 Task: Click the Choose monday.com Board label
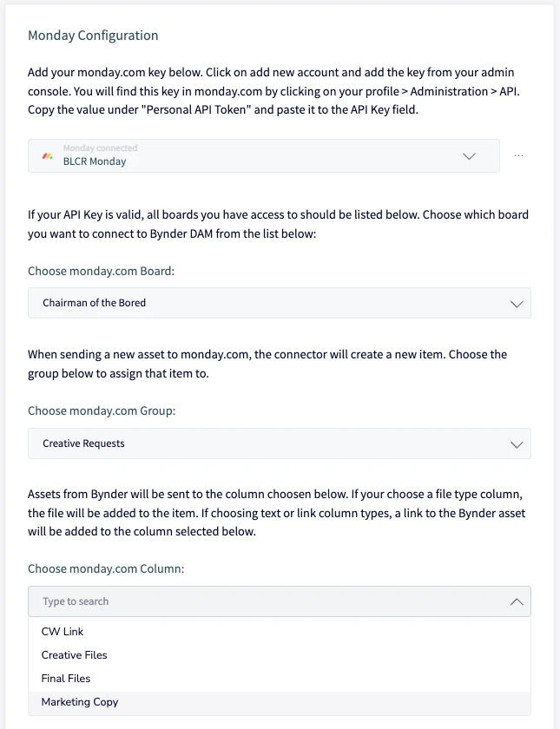[101, 271]
